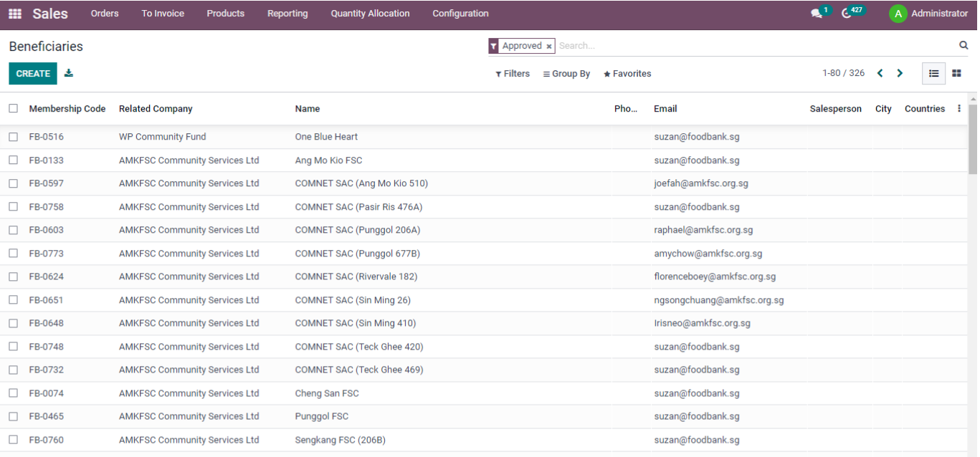
Task: Click email raphael@amkfsc.org.sg
Action: (703, 230)
